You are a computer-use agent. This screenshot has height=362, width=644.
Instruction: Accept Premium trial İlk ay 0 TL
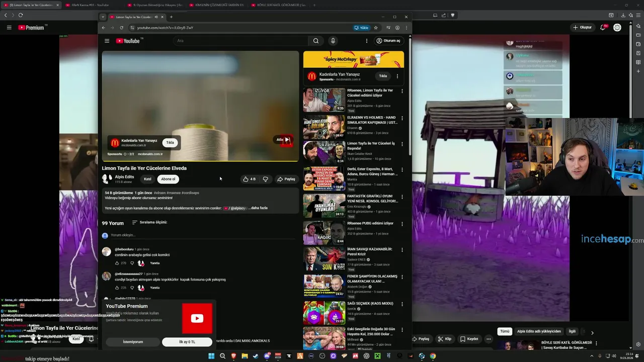187,342
